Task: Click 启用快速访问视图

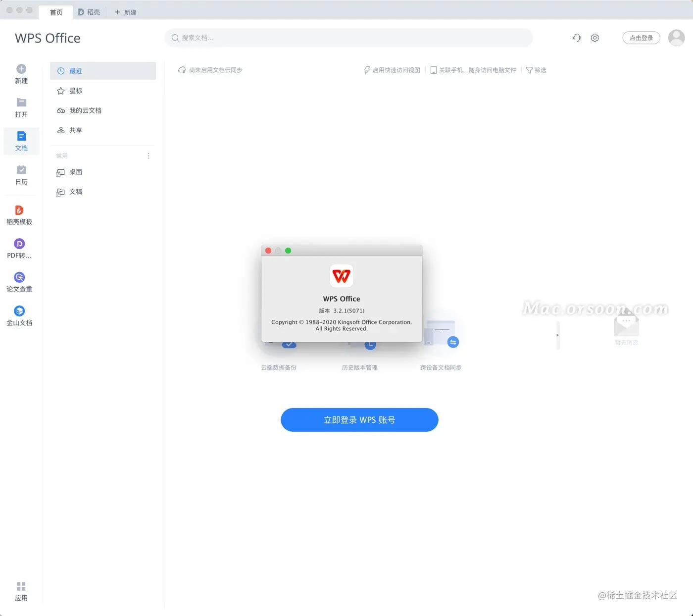Action: (x=392, y=70)
